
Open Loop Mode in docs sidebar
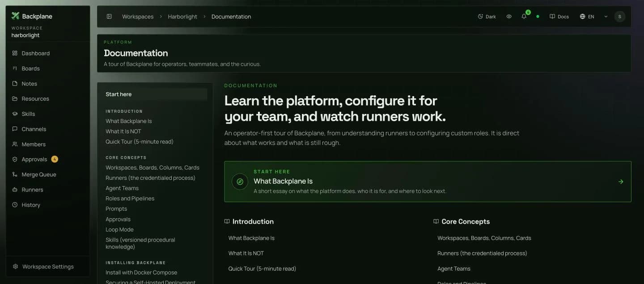click(x=119, y=230)
